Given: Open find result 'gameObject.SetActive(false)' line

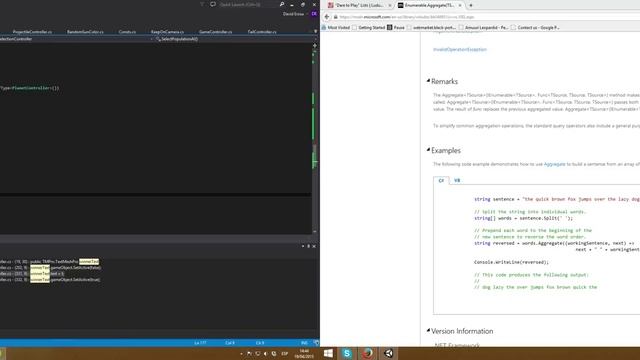Looking at the screenshot, I should [50, 267].
